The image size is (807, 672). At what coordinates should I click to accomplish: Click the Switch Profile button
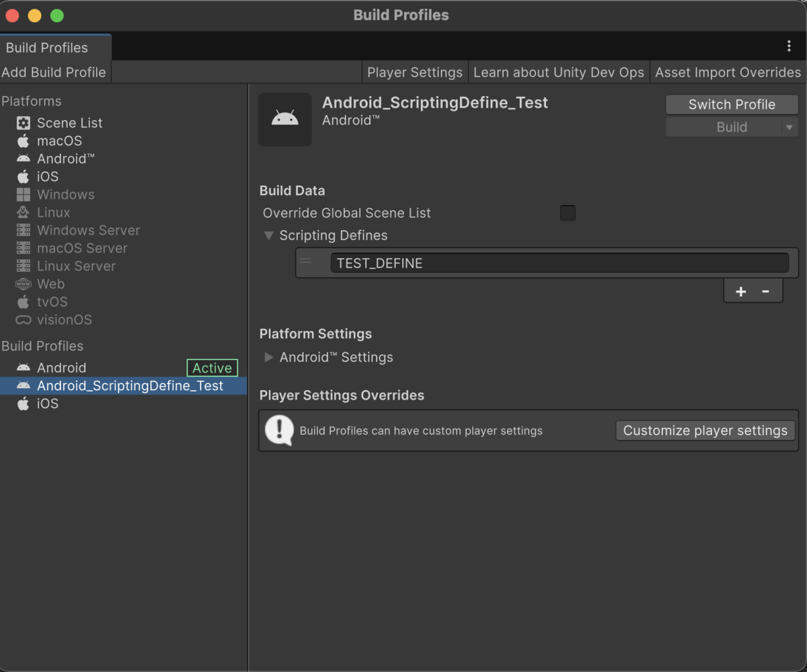732,104
